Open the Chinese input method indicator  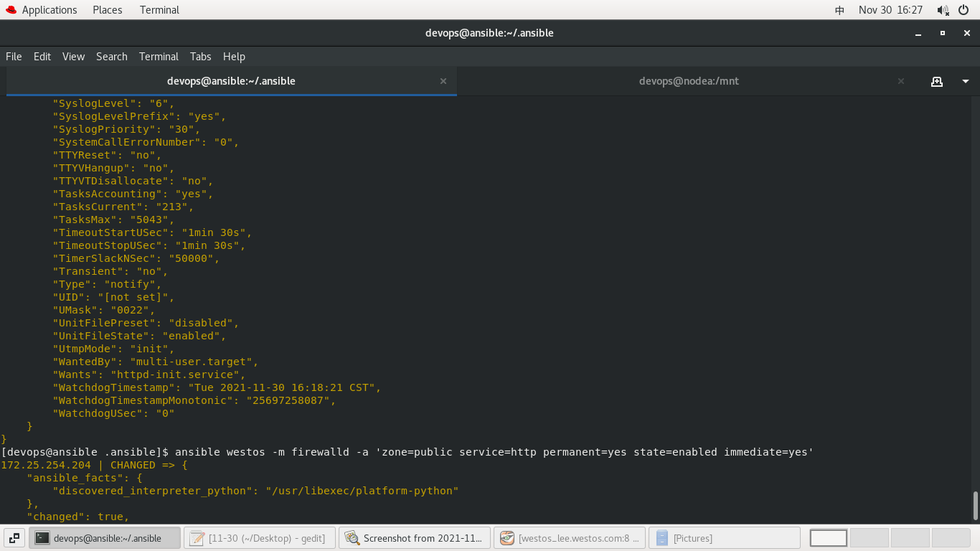tap(839, 10)
